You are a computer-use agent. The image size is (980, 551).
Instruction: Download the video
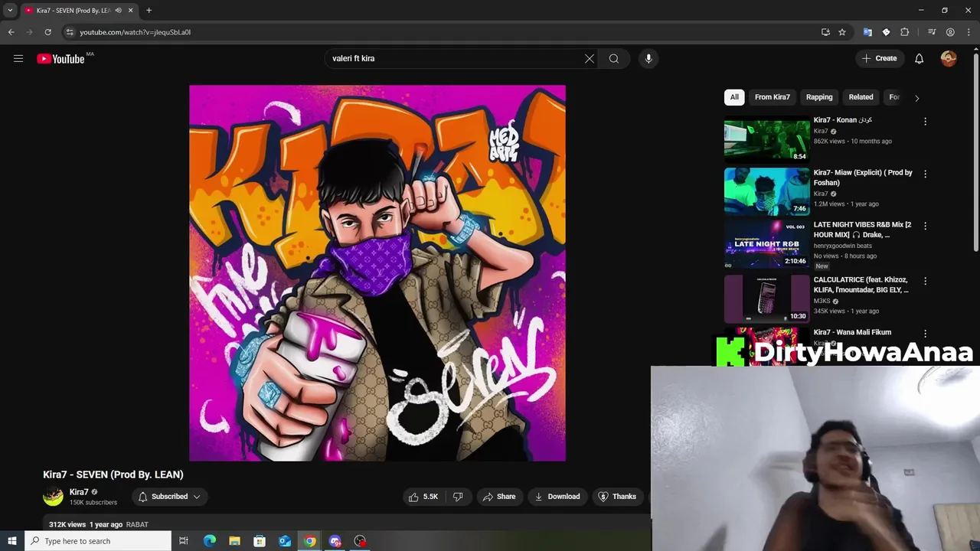557,497
